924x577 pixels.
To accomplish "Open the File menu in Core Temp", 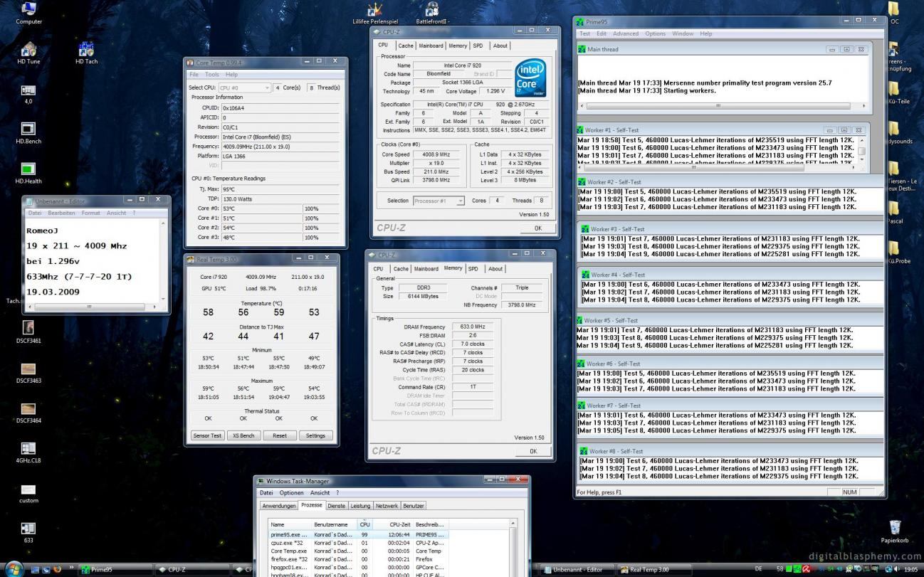I will (194, 74).
